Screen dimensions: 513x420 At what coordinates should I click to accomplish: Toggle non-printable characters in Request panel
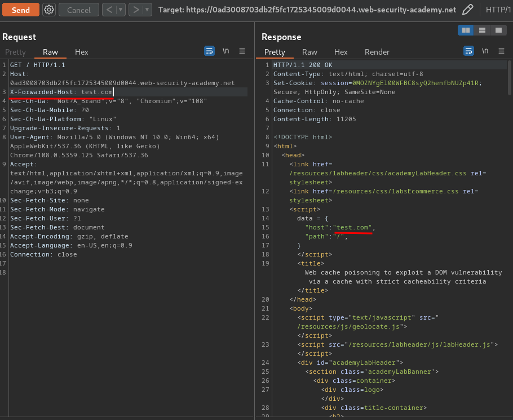(225, 51)
